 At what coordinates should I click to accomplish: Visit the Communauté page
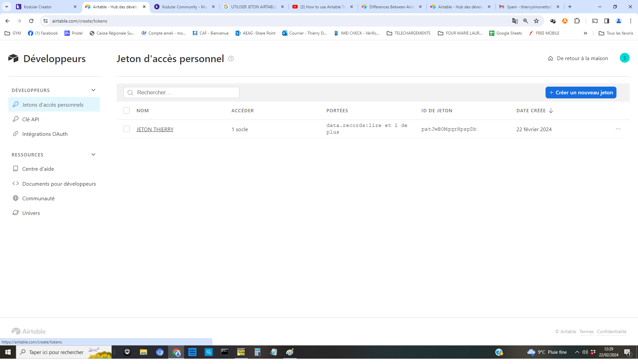point(39,198)
